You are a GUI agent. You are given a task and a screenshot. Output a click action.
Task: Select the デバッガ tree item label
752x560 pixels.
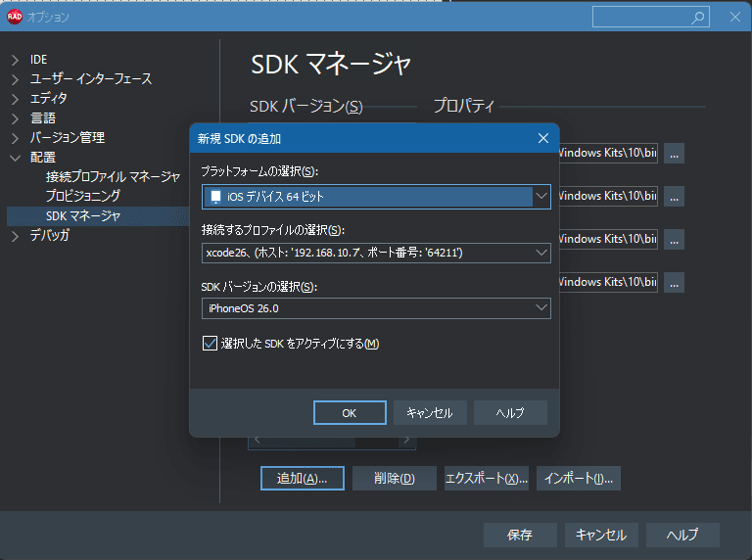point(50,235)
